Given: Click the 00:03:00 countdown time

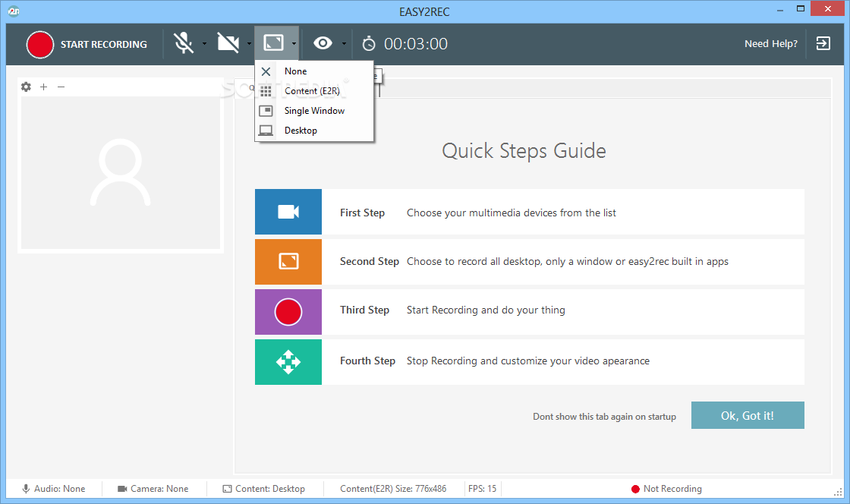Looking at the screenshot, I should click(x=416, y=44).
